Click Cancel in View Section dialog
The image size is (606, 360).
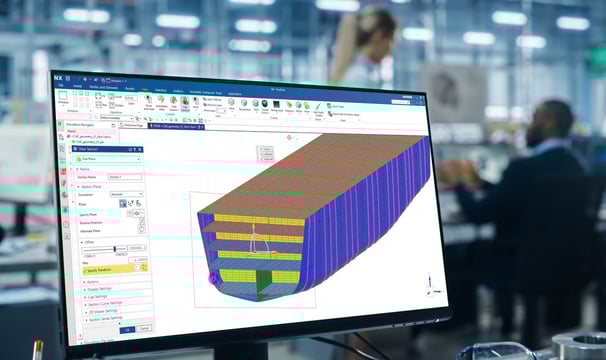144,328
